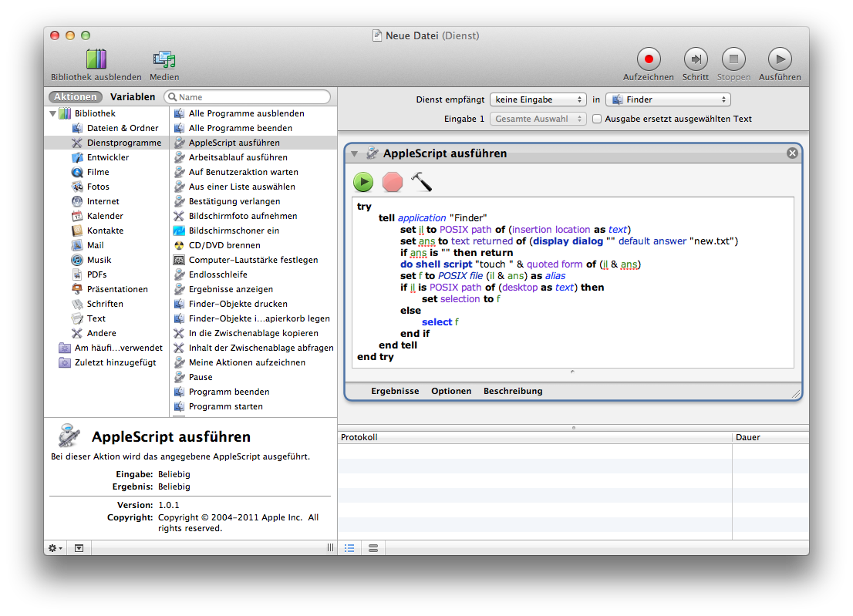Screen dimensions: 853x616
Task: Switch to the variables list view icon
Action: (373, 548)
